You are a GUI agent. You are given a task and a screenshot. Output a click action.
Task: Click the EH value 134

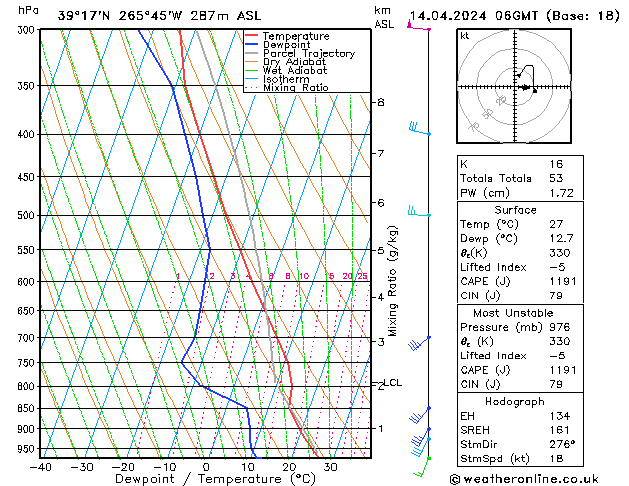[560, 416]
